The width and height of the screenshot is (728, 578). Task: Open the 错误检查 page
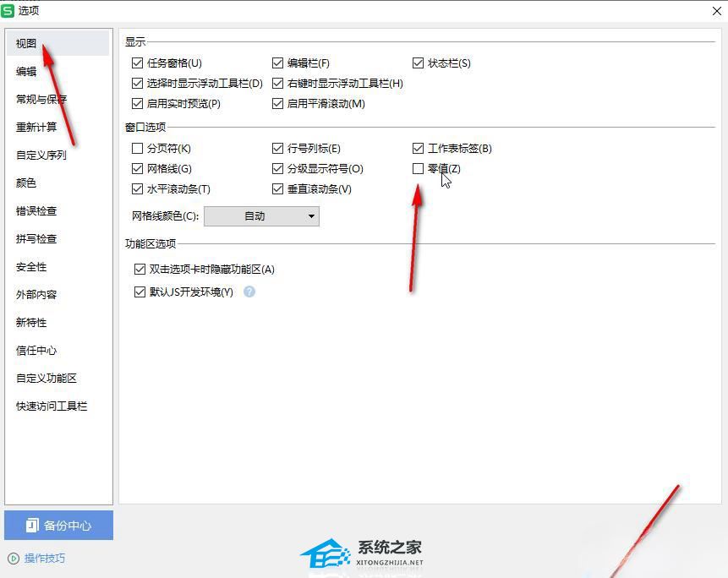coord(58,211)
